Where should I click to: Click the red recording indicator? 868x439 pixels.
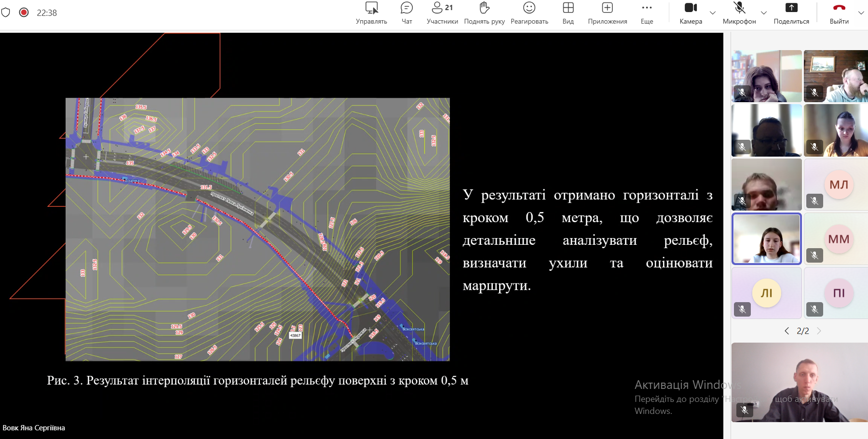click(x=24, y=13)
